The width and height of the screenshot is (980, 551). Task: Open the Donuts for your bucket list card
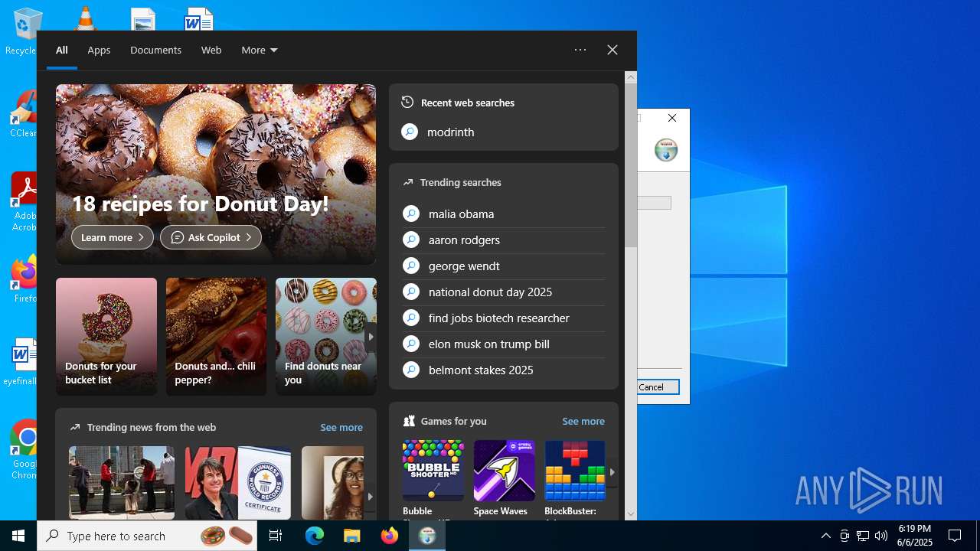pos(106,337)
